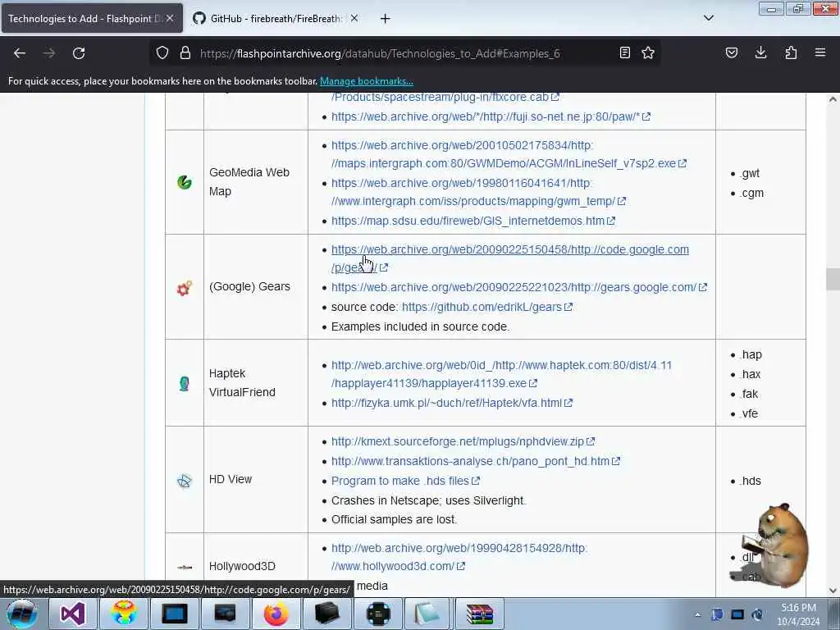840x630 pixels.
Task: Toggle reader view icon in address bar
Action: pos(624,53)
